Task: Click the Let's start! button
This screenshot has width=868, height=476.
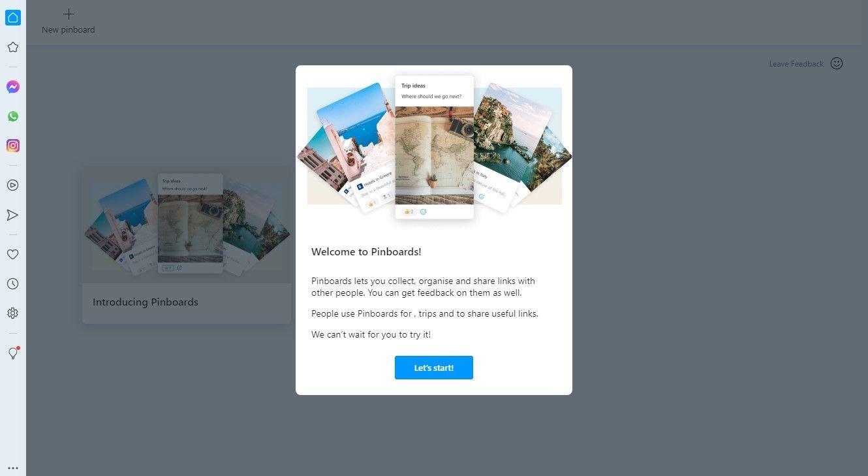Action: [x=433, y=368]
